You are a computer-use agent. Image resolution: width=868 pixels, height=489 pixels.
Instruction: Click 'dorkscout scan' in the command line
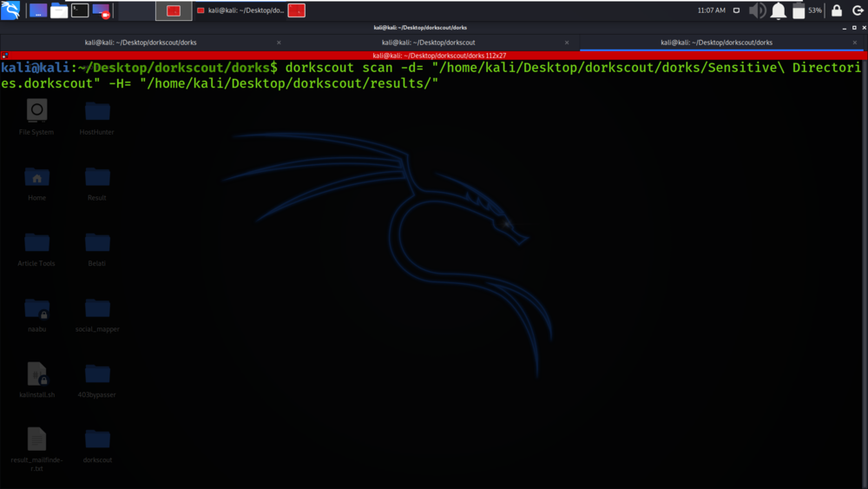(x=339, y=68)
